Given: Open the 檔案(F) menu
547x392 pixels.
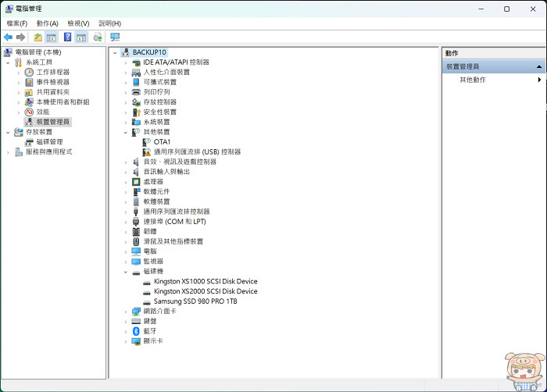Looking at the screenshot, I should [16, 23].
